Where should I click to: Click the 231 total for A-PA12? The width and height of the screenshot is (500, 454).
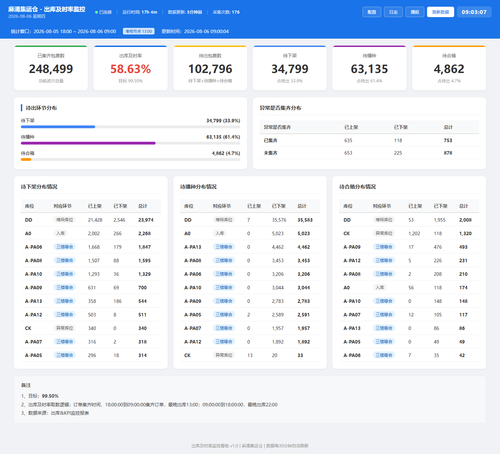[463, 261]
